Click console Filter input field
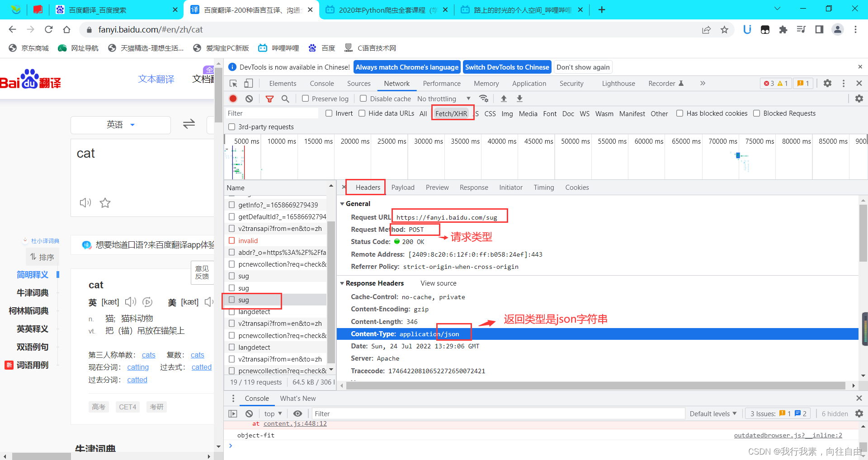 [498, 413]
